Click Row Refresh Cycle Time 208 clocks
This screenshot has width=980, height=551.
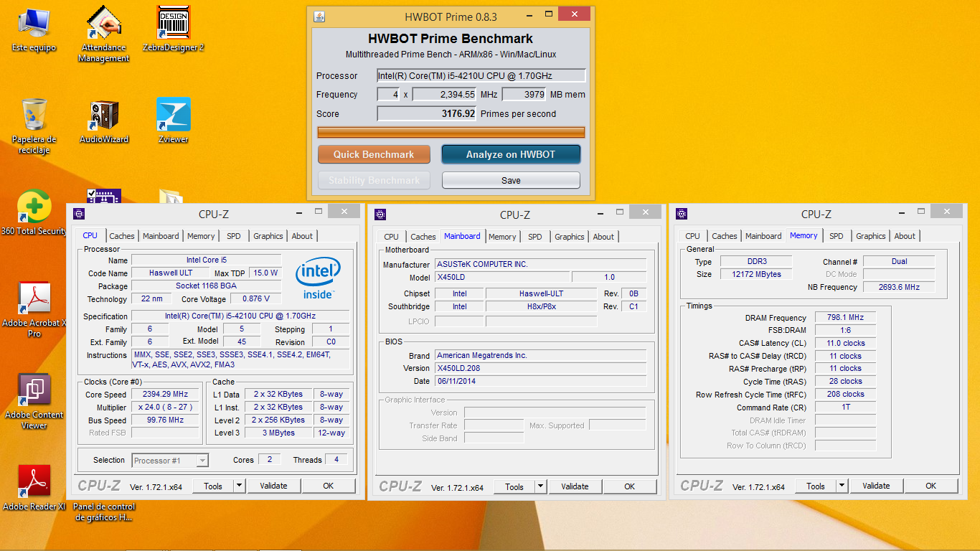[845, 394]
